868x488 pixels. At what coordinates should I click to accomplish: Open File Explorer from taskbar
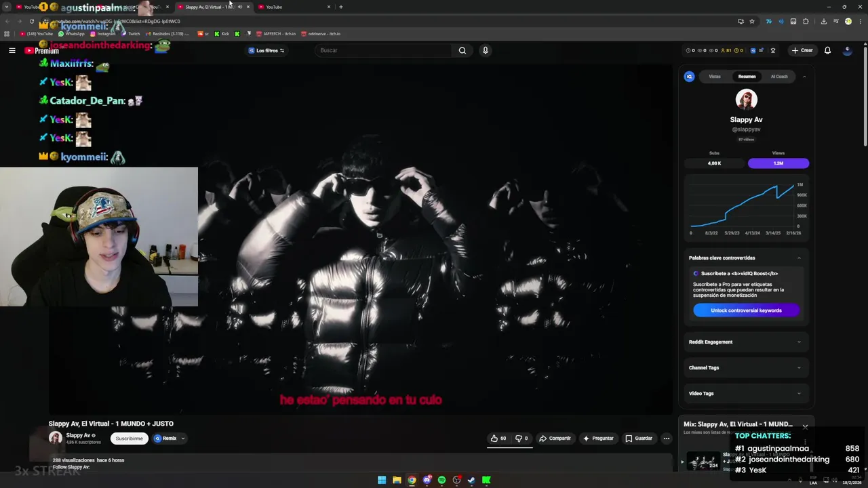click(x=397, y=480)
